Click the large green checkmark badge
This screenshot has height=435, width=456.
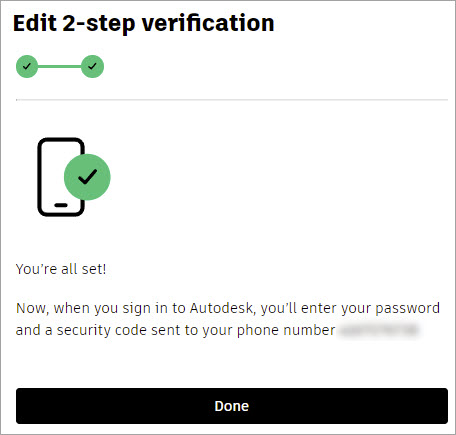click(87, 177)
